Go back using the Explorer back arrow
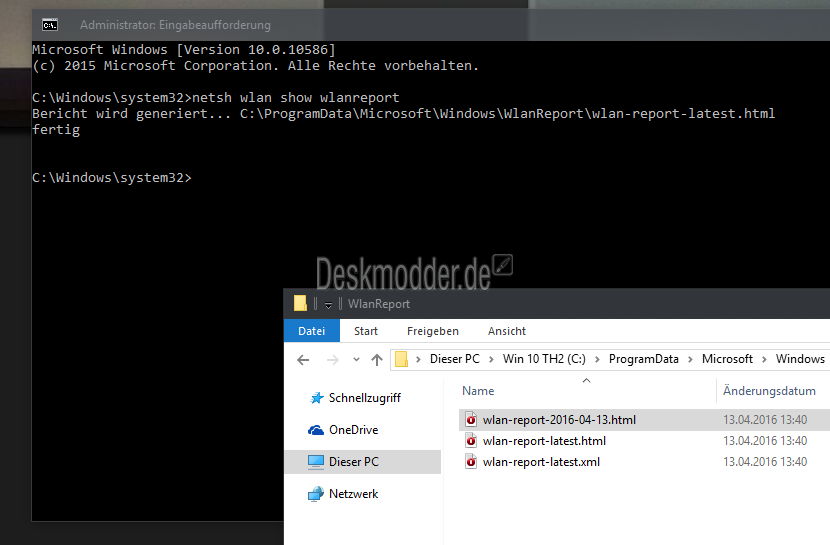 (303, 360)
